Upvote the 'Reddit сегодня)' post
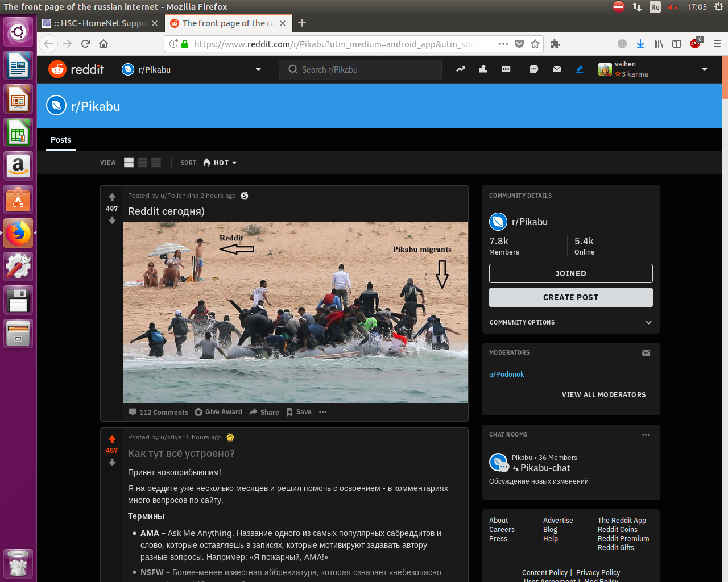The height and width of the screenshot is (582, 728). [112, 197]
